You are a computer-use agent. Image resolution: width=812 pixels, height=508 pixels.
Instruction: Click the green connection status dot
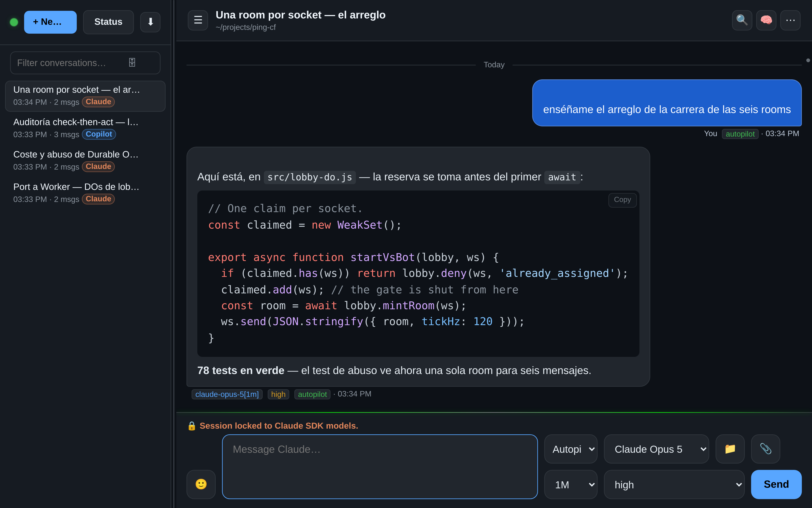14,22
